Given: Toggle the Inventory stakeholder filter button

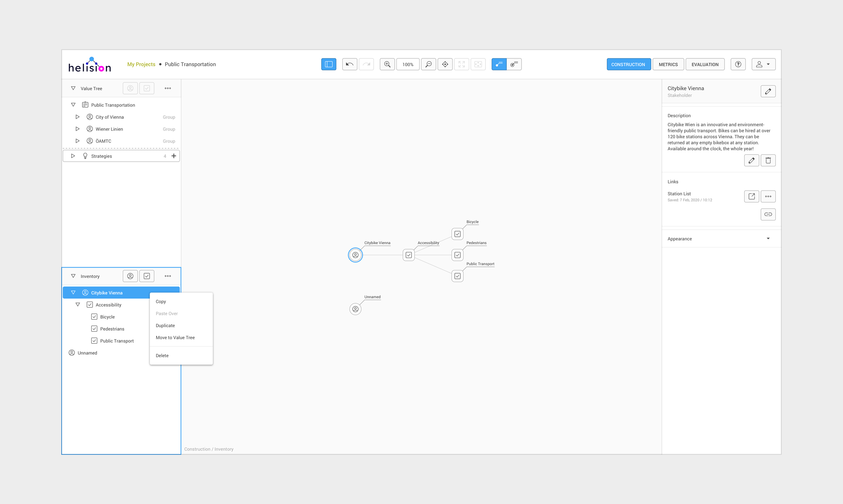Looking at the screenshot, I should click(x=130, y=276).
